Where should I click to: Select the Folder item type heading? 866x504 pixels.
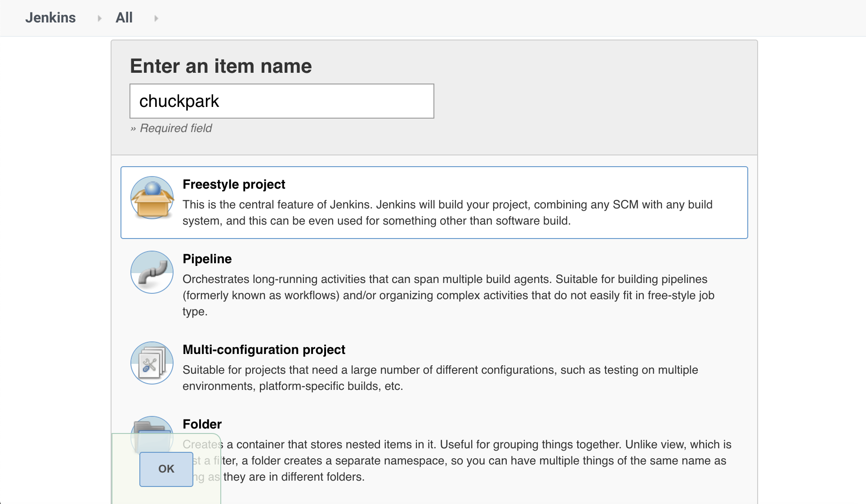(202, 424)
